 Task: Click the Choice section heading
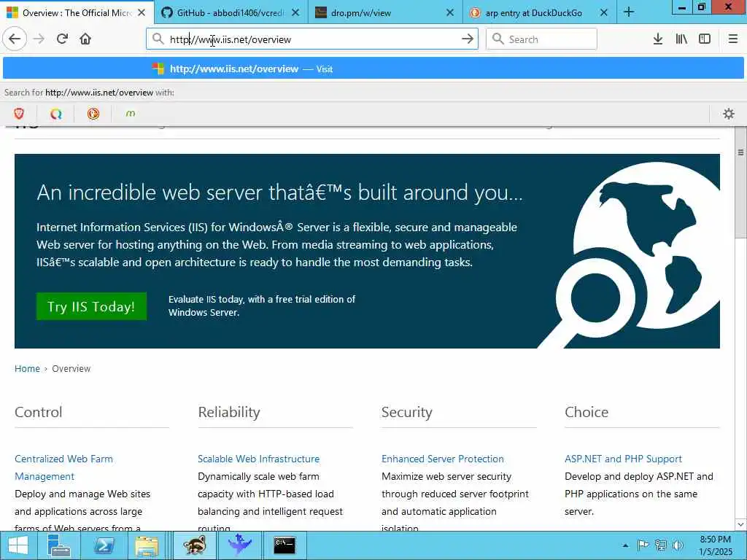[587, 412]
